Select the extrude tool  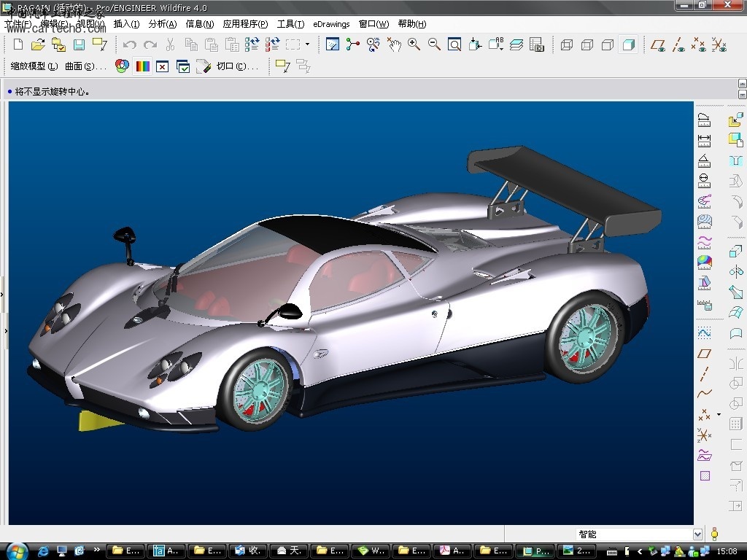tap(735, 252)
